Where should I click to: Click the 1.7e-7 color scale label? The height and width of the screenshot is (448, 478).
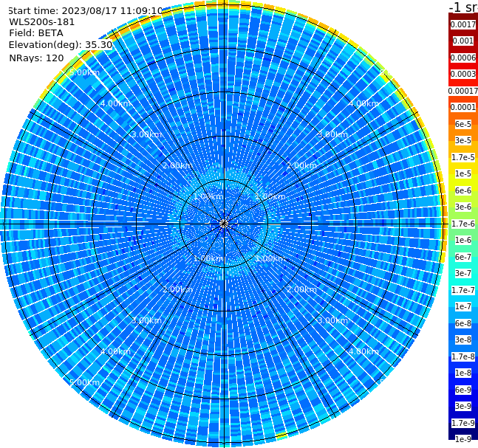point(463,290)
